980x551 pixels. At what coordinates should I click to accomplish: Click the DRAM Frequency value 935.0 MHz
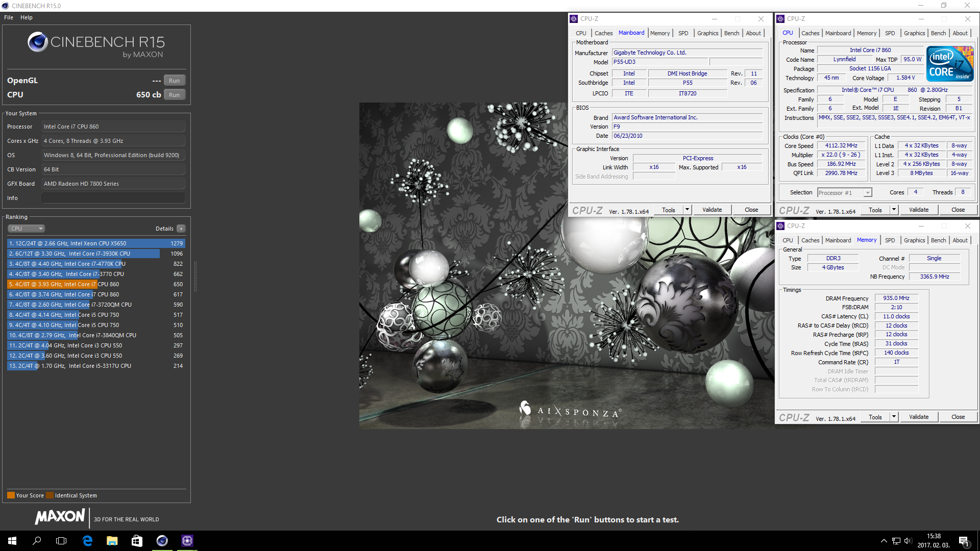pos(896,298)
